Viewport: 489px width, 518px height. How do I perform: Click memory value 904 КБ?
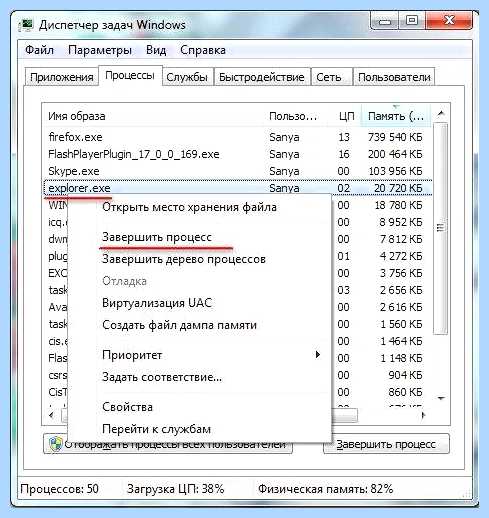coord(405,375)
